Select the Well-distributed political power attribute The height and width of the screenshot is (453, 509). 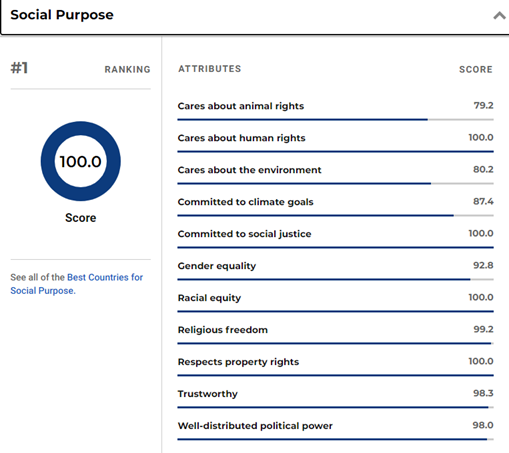click(x=255, y=426)
